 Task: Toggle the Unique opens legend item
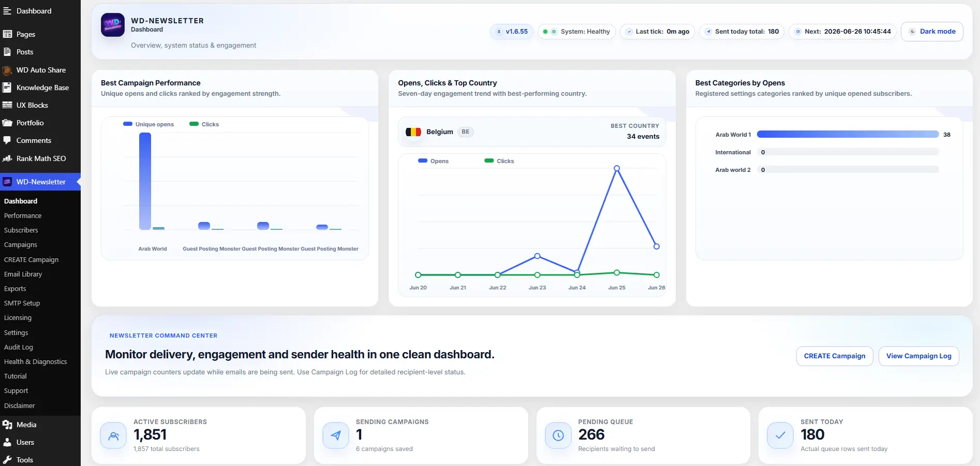tap(149, 124)
